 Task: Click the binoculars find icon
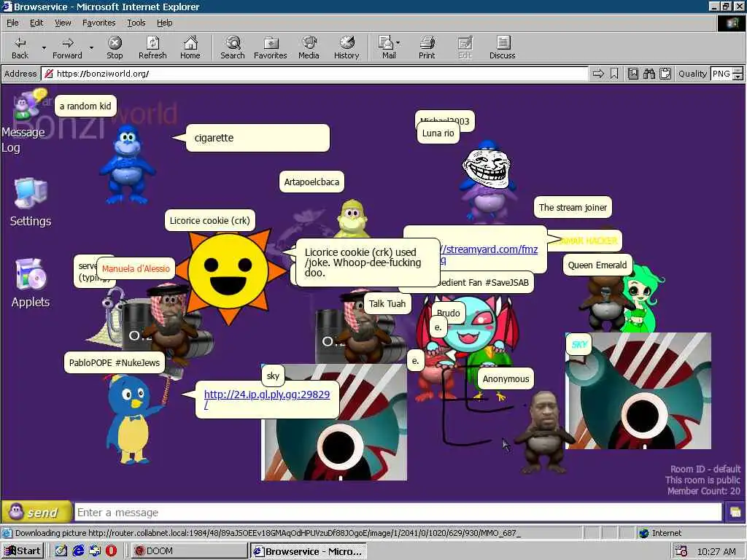[x=649, y=74]
